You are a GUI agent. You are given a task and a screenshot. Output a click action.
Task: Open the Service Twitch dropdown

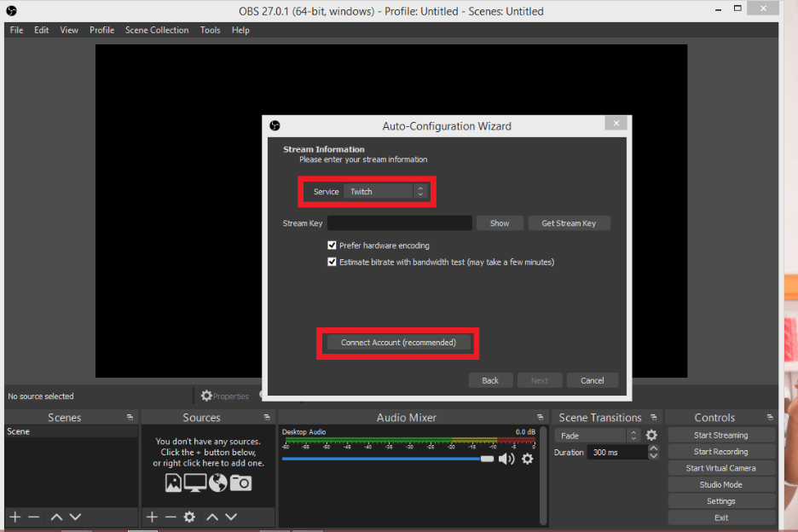pos(385,192)
